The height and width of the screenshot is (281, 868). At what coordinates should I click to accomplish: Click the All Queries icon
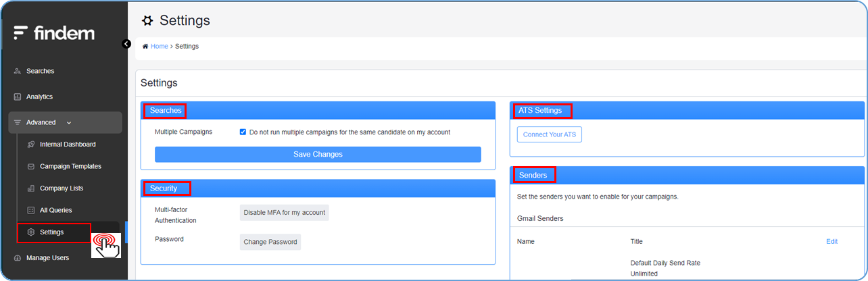[31, 210]
